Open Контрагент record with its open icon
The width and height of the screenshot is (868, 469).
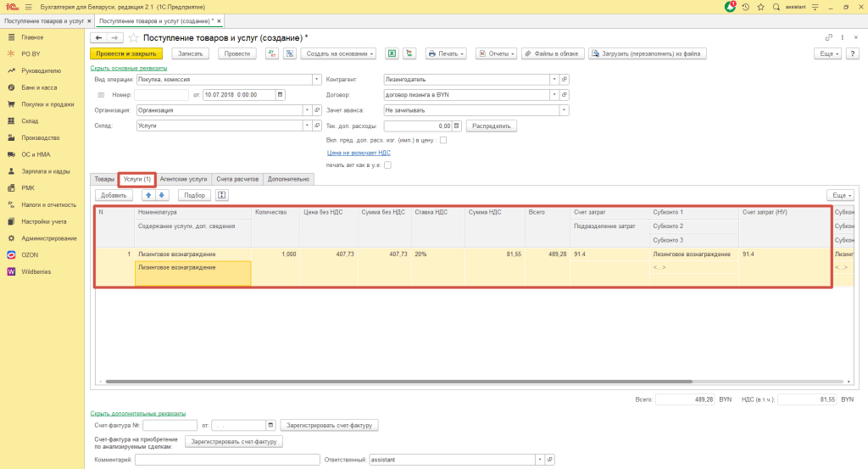point(564,79)
